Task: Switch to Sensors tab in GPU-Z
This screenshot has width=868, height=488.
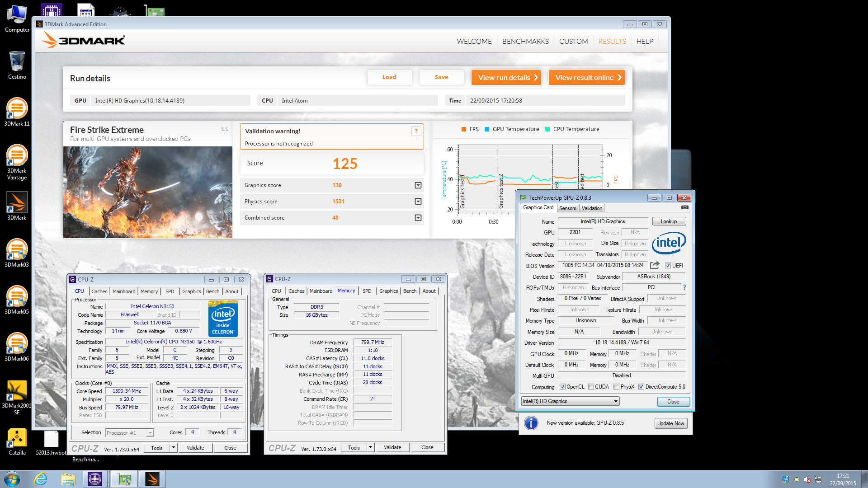Action: (x=567, y=208)
